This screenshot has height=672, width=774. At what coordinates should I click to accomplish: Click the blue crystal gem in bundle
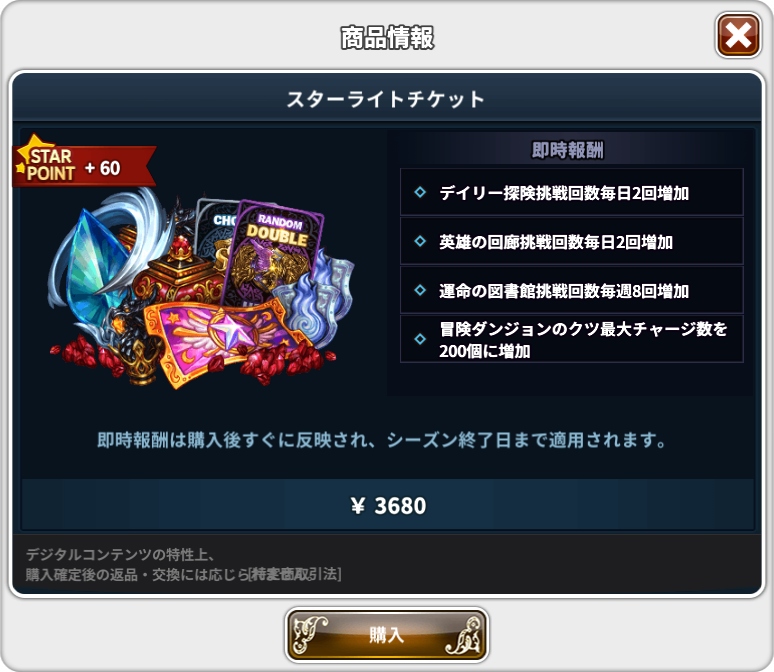pyautogui.click(x=96, y=267)
